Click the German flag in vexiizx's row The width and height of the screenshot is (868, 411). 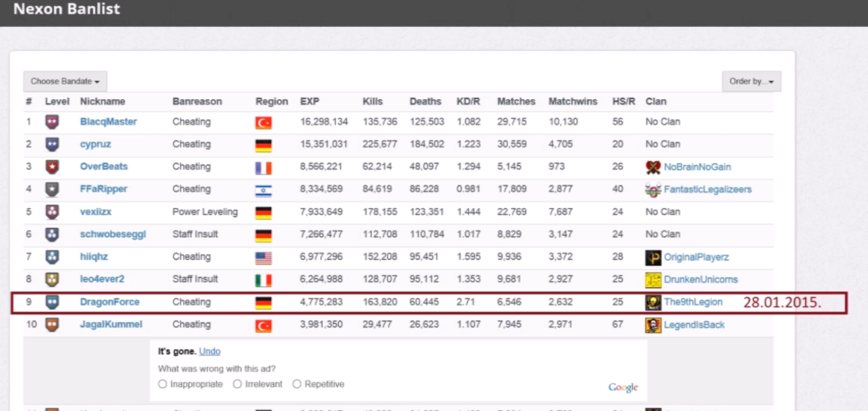point(264,213)
